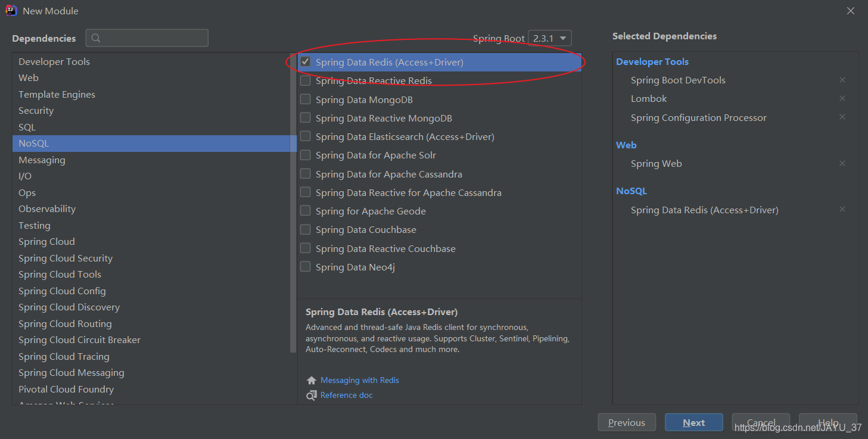Proceed with the Next button
This screenshot has width=868, height=439.
click(694, 422)
